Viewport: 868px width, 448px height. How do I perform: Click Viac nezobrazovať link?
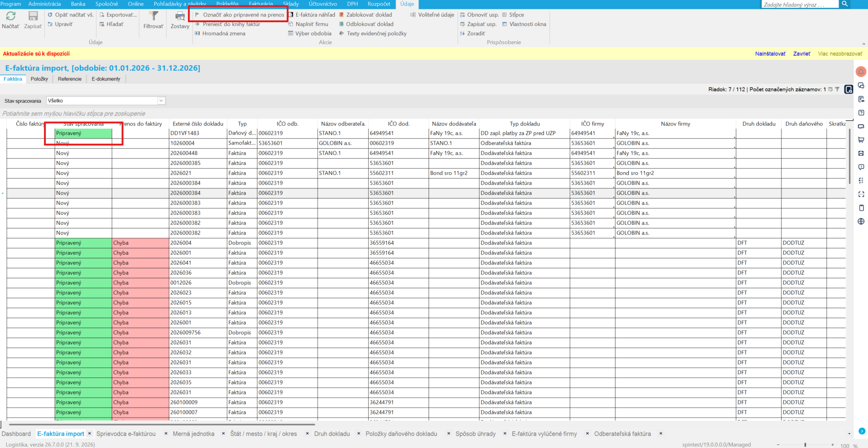(x=840, y=53)
